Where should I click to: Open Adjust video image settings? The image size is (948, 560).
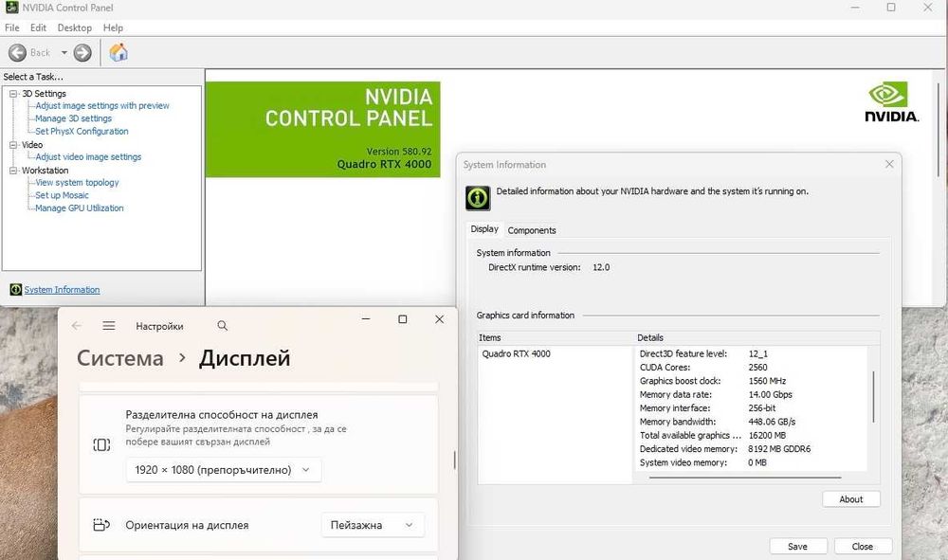[x=88, y=157]
